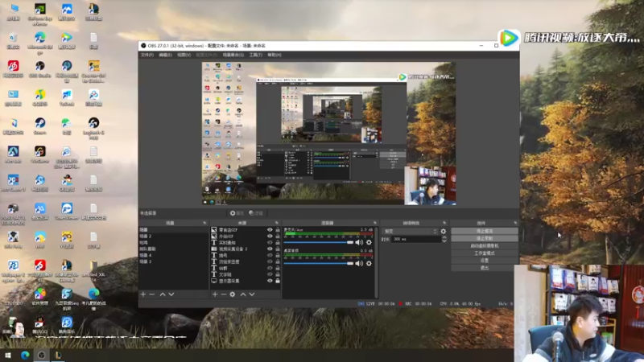Open Windows Start menu
The width and height of the screenshot is (644, 362).
click(8, 355)
